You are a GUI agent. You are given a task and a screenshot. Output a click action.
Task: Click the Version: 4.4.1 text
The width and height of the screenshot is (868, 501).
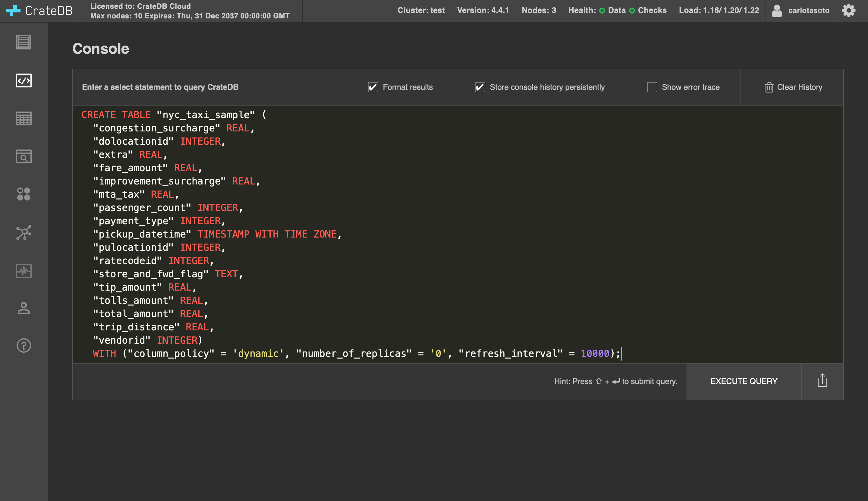[x=483, y=10]
